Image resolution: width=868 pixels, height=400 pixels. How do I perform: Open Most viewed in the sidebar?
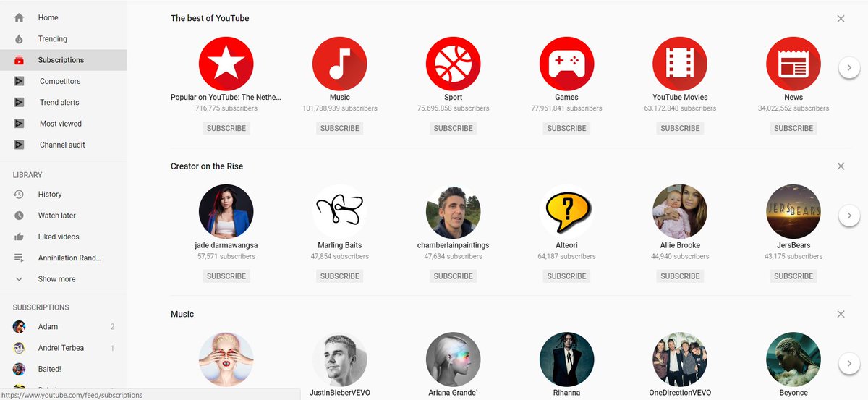click(64, 124)
